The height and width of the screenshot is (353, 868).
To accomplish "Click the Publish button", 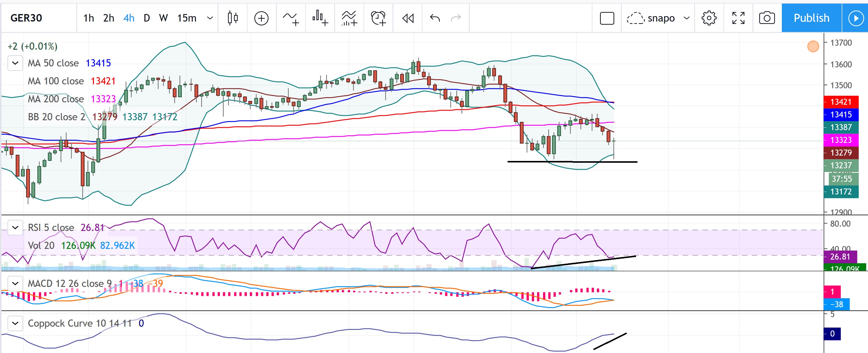I will [811, 18].
